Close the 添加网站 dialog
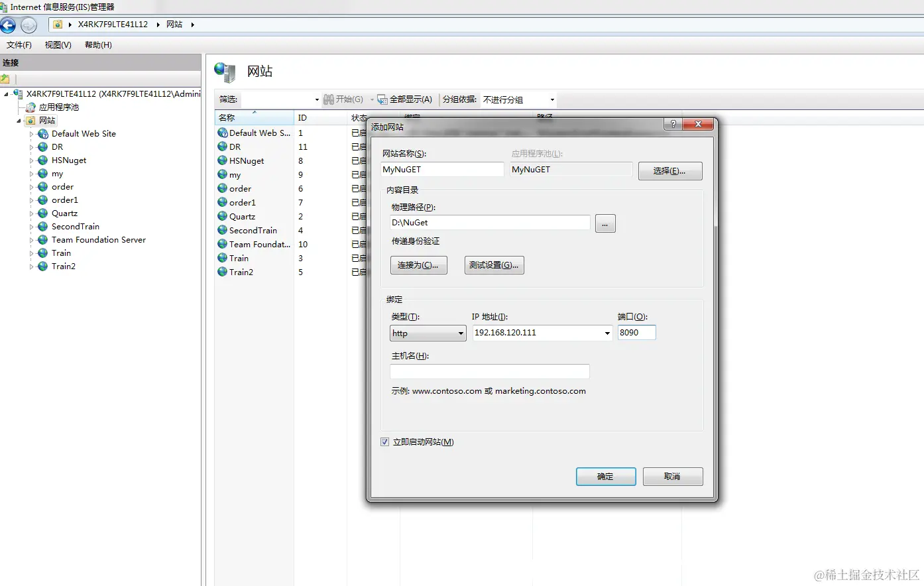The height and width of the screenshot is (586, 924). tap(698, 124)
